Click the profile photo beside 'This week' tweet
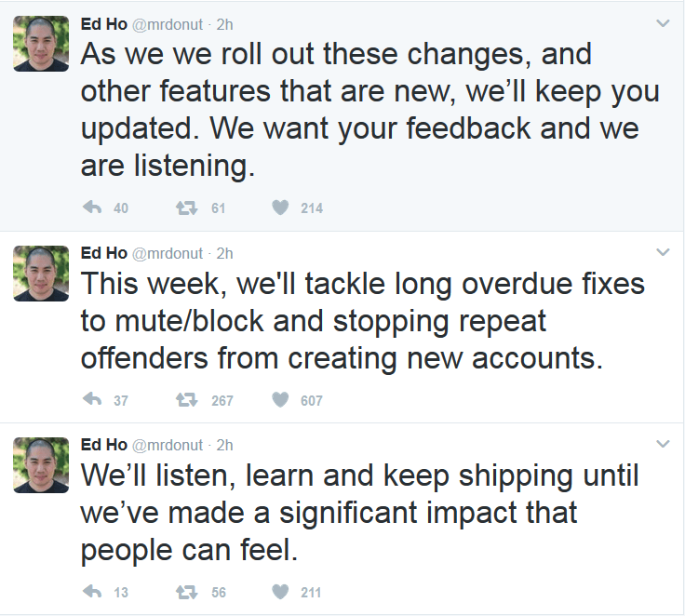 coord(41,274)
